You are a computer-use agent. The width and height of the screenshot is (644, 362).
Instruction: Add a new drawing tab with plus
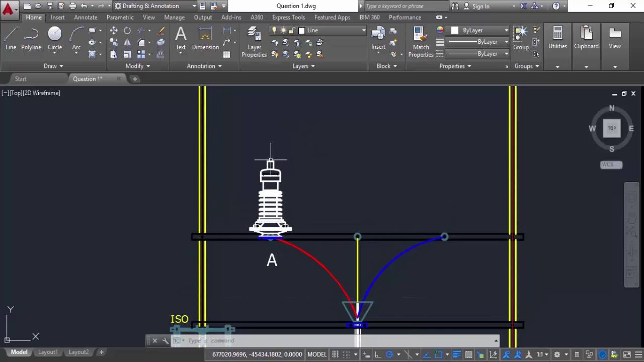134,79
